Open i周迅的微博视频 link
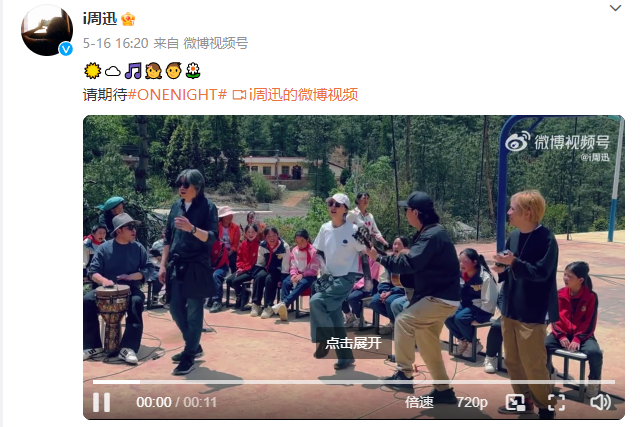Viewport: 640px width, 427px height. [x=303, y=95]
